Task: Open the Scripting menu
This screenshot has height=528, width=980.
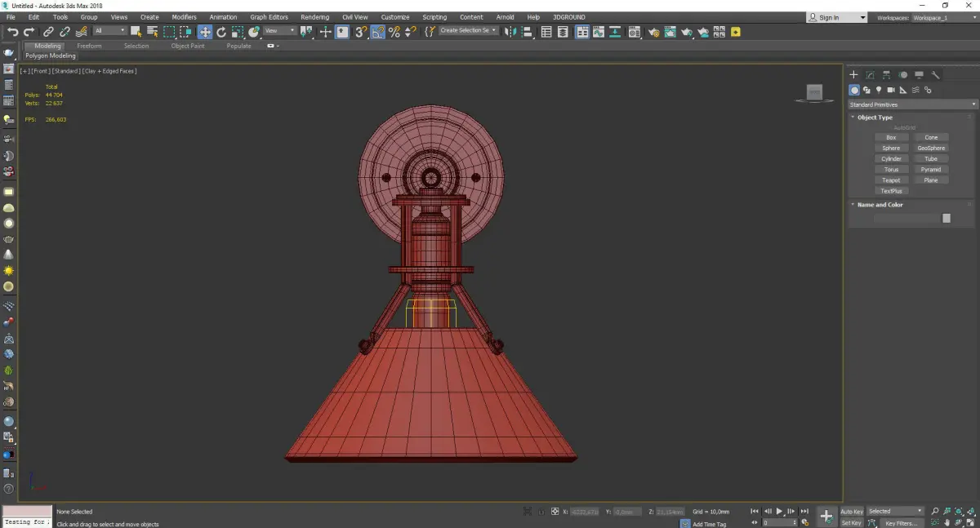Action: pyautogui.click(x=434, y=17)
